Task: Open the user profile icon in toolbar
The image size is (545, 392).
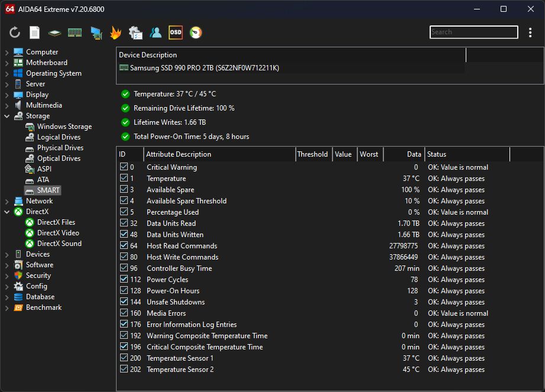Action: (156, 33)
